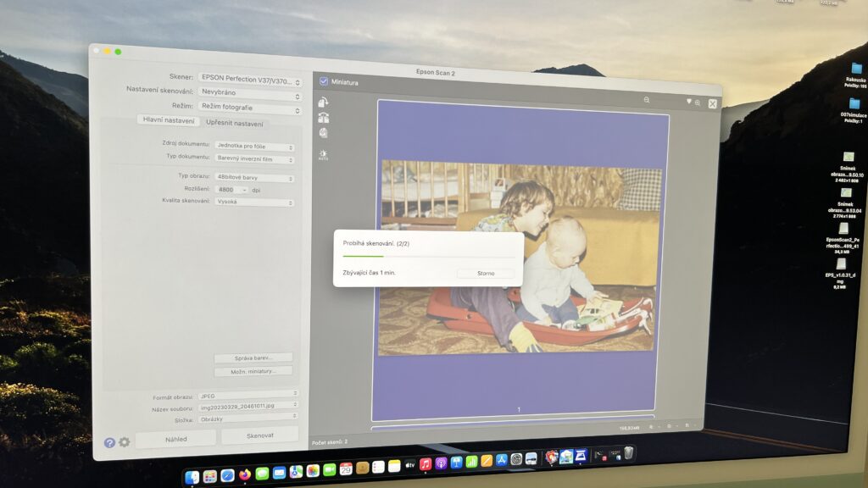Switch to Hlavní nastavení tab
The image size is (868, 488).
click(x=169, y=120)
